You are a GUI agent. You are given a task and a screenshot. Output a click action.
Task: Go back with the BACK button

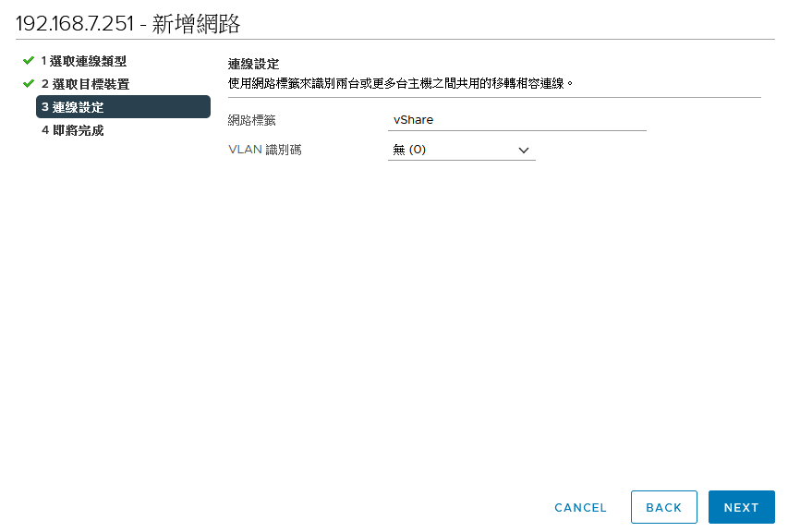tap(664, 507)
